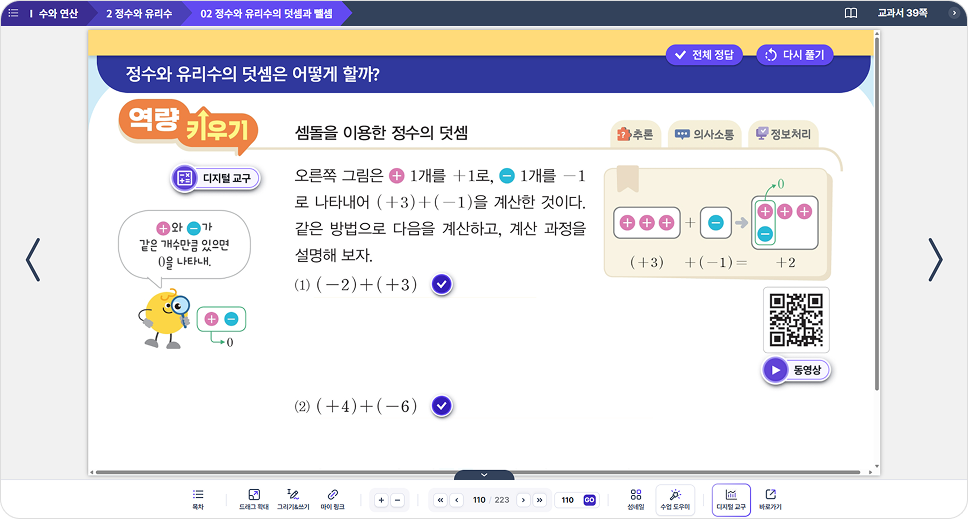Viewport: 968px width, 519px height.
Task: Open the 섬네일 thumbnail view
Action: coord(635,498)
